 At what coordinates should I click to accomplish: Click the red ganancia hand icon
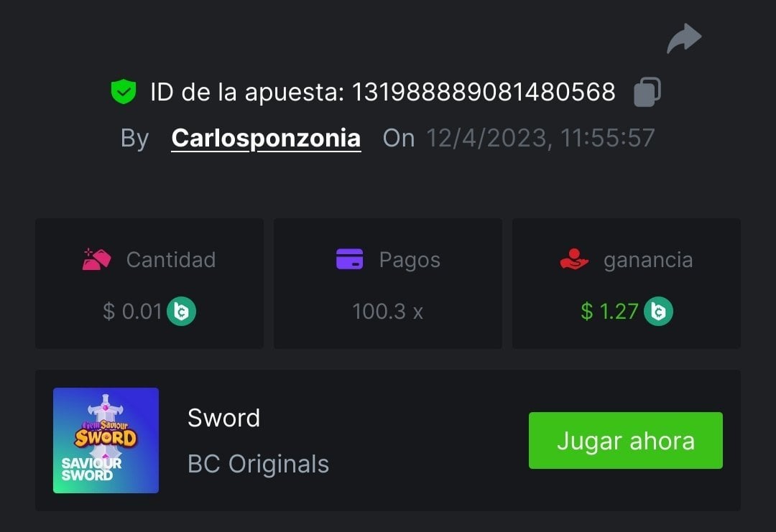point(574,259)
